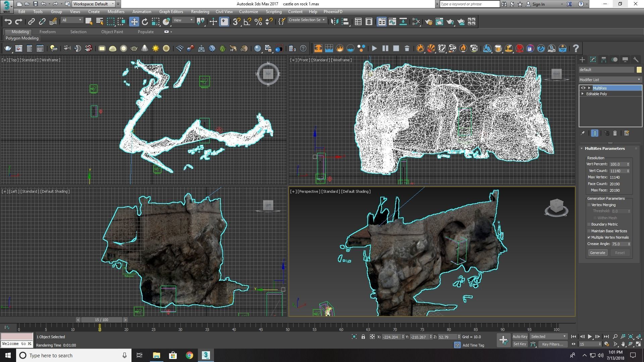Screen dimensions: 644x362
Task: Click Pin Stack icon under modifier stack
Action: click(583, 133)
